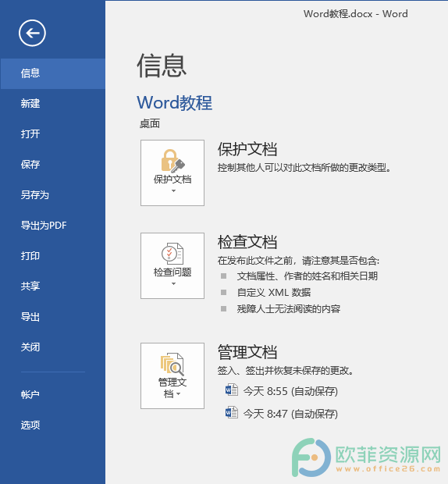Click the Manage Document magnifier icon

172,365
